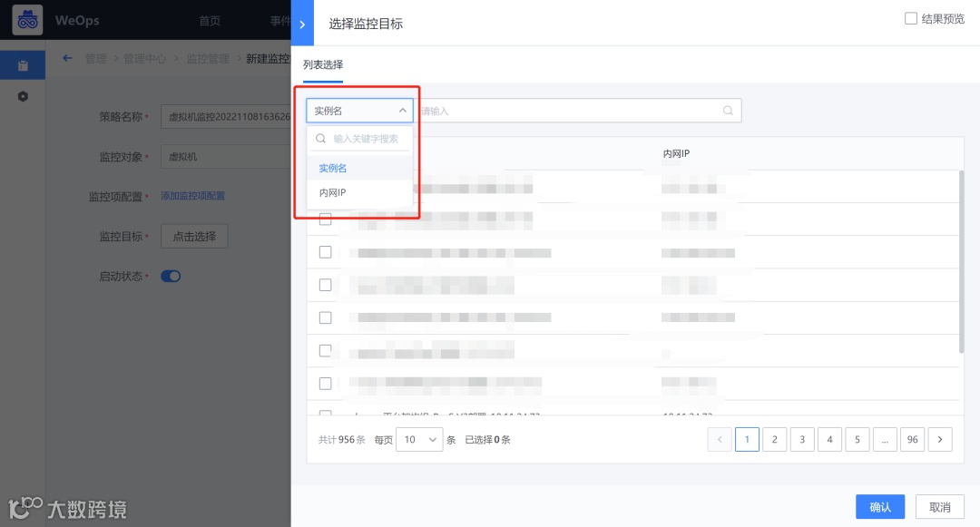Go to page 2

(774, 440)
